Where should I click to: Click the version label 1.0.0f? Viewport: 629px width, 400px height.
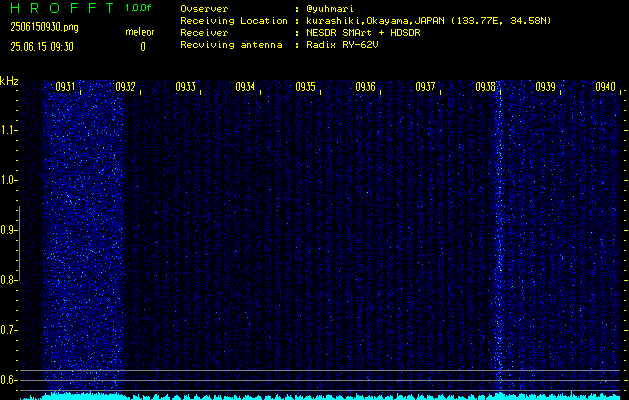[x=138, y=8]
